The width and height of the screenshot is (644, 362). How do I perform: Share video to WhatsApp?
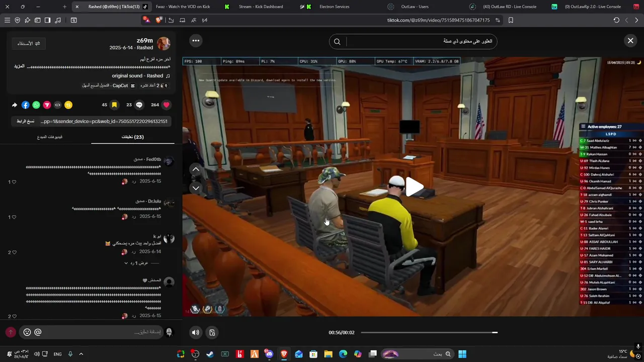click(36, 105)
